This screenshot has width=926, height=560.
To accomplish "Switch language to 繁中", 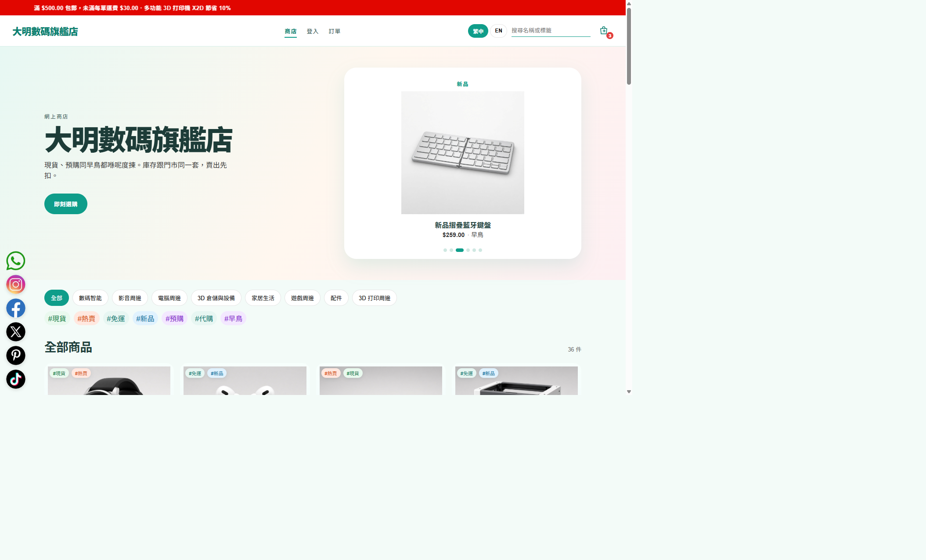I will tap(478, 31).
